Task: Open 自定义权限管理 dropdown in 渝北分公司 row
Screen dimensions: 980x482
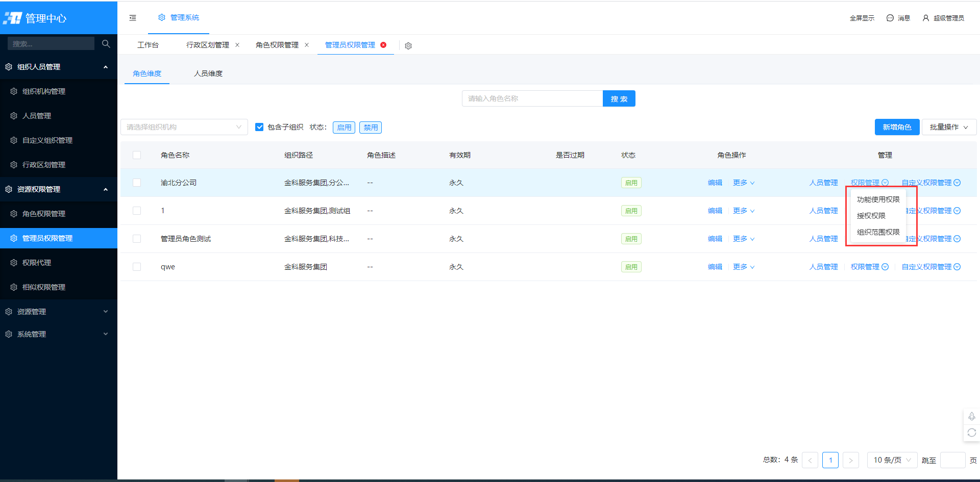Action: click(x=931, y=183)
